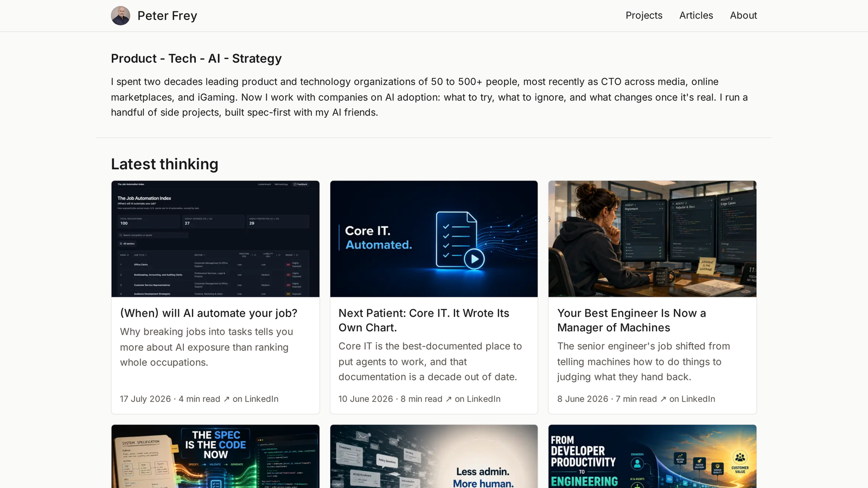Open "(When) will AI automate your job?" title
Viewport: 868px width, 488px height.
(209, 313)
